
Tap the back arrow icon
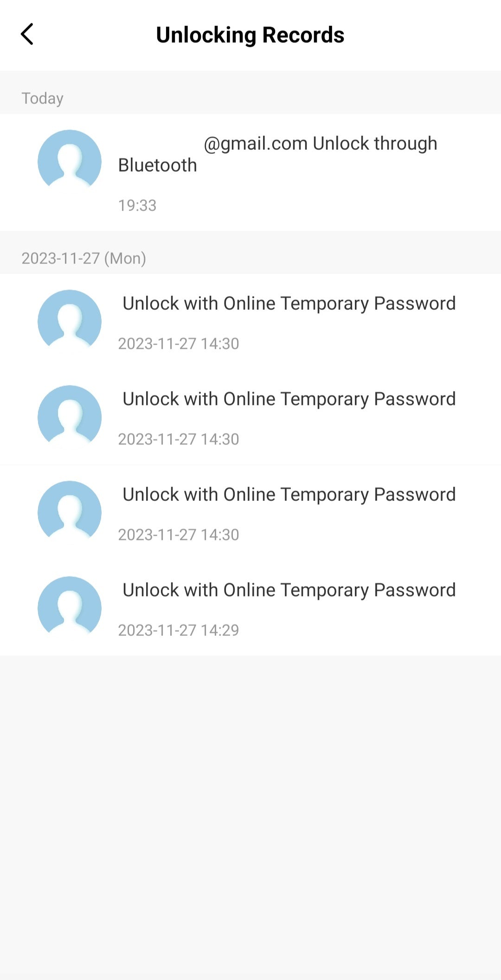(27, 34)
